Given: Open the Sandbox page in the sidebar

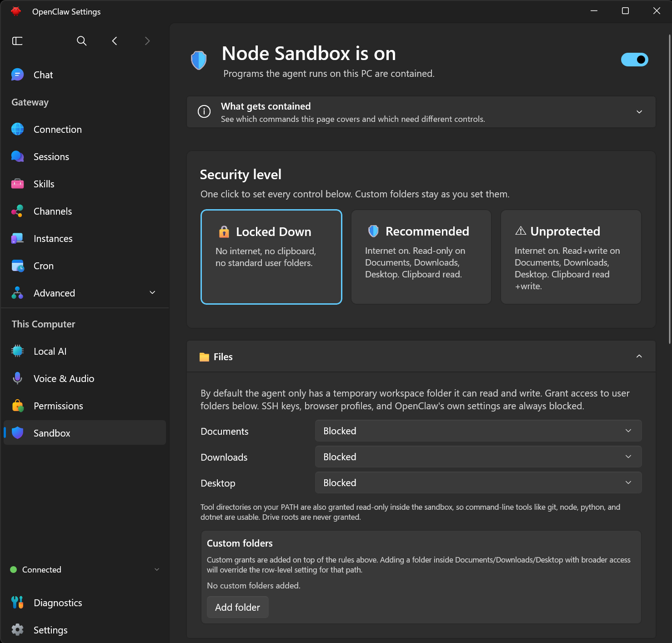Looking at the screenshot, I should tap(85, 432).
